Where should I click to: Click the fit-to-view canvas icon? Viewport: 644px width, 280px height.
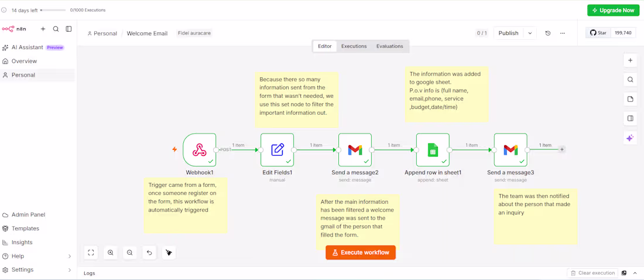pos(91,252)
